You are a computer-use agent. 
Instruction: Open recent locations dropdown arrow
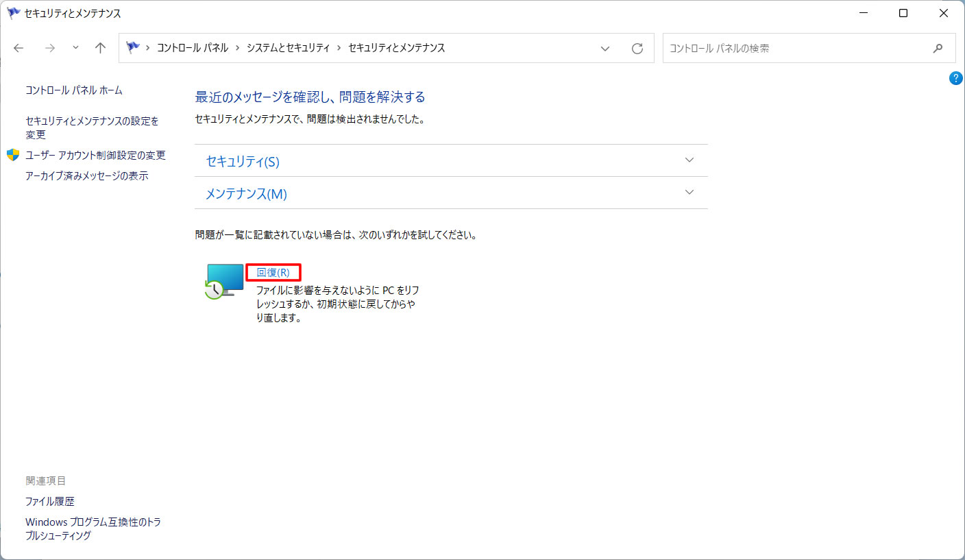click(75, 48)
